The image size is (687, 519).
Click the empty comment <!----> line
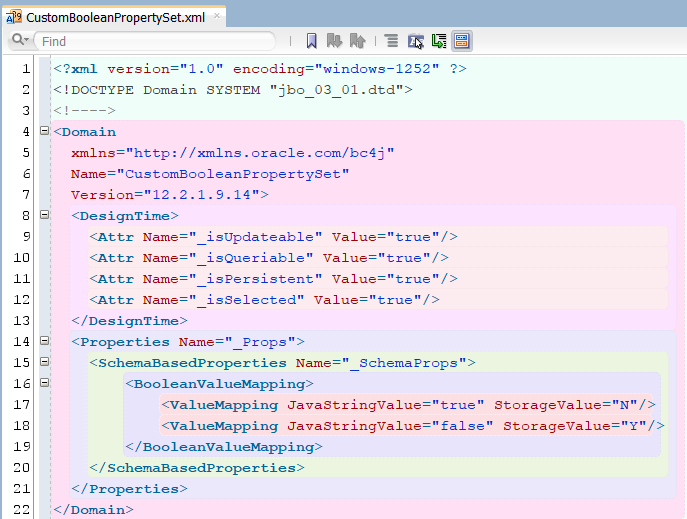[x=85, y=110]
